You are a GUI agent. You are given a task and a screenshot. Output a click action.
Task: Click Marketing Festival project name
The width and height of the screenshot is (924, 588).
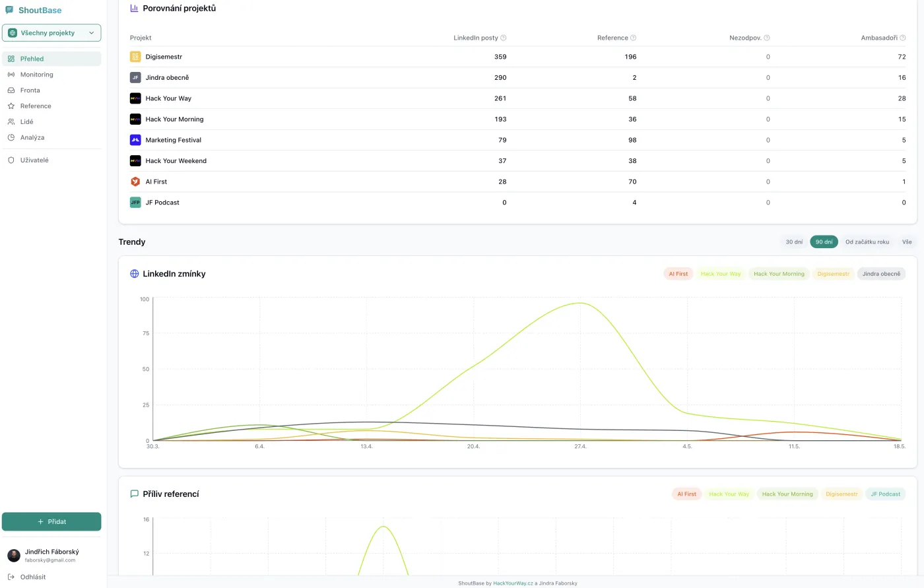[174, 140]
